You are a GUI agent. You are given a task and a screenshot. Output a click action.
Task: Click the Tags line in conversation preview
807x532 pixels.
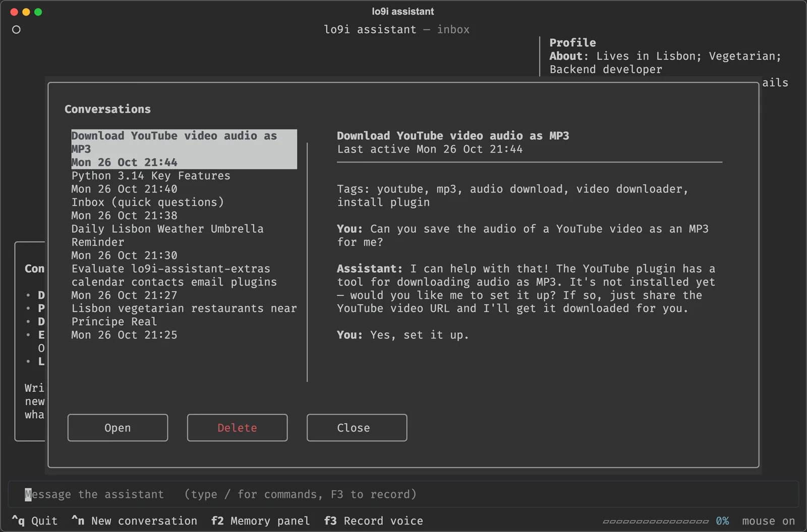pyautogui.click(x=512, y=196)
